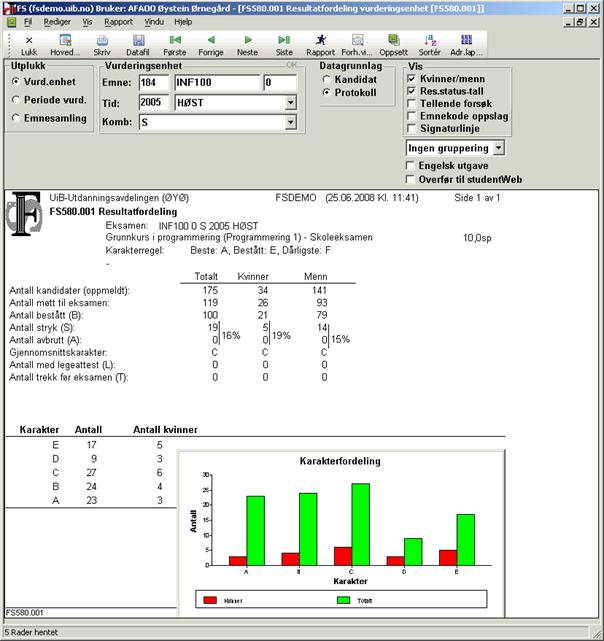The width and height of the screenshot is (604, 641).
Task: Choose Kandidat as datagrunnlag
Action: (326, 80)
